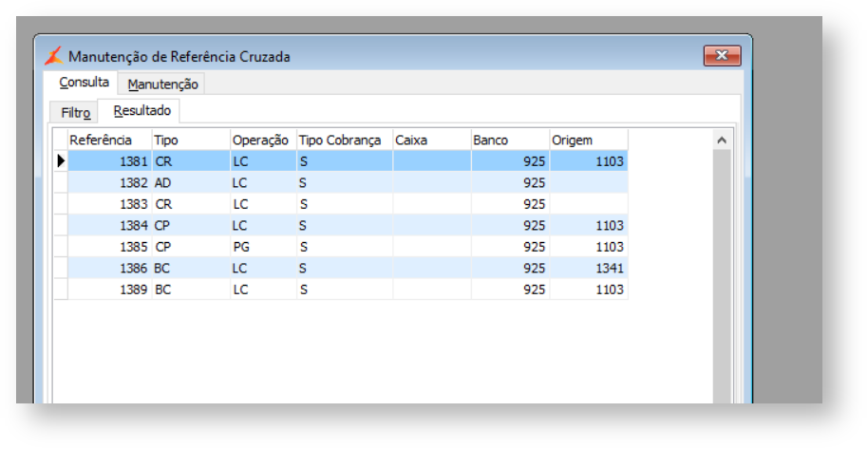
Task: Click the application logo icon in title bar
Action: 54,56
